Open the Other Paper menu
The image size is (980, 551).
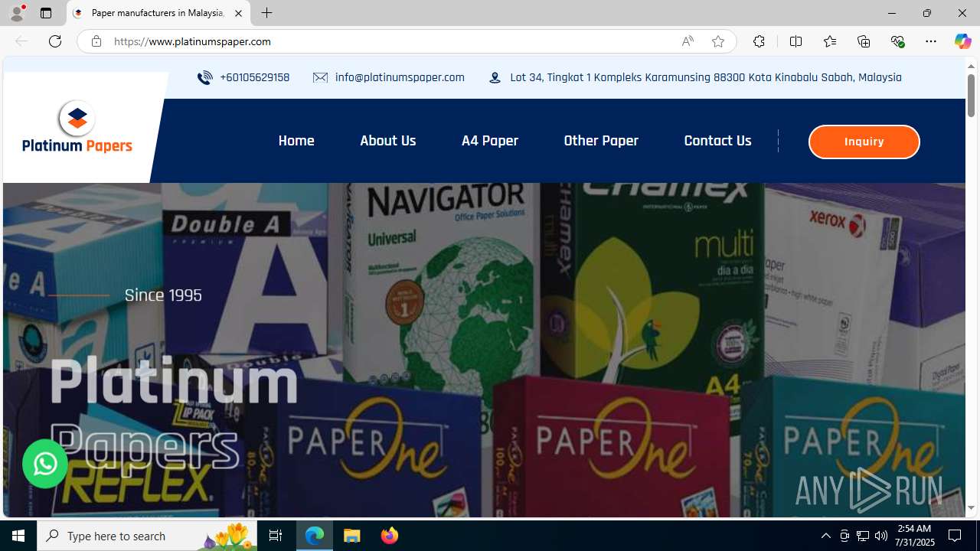[x=601, y=141]
